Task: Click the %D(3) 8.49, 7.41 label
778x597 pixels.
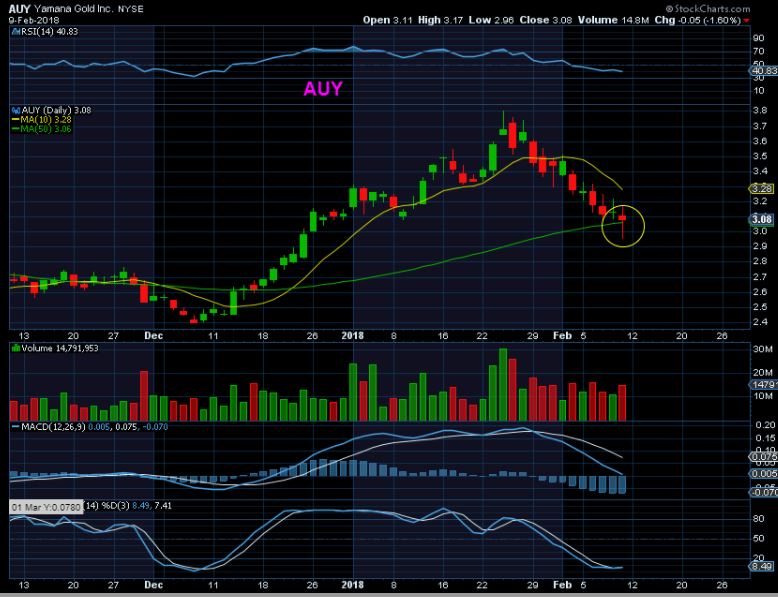Action: tap(136, 506)
